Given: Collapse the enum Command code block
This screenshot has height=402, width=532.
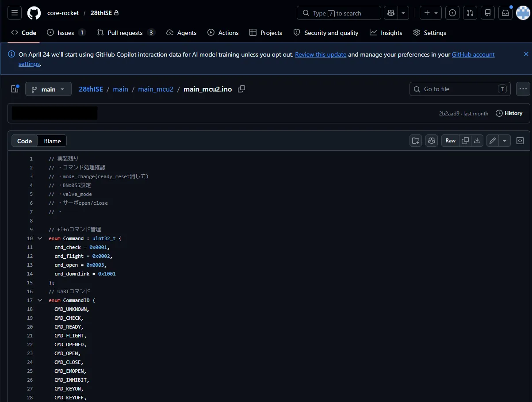Looking at the screenshot, I should click(x=40, y=238).
